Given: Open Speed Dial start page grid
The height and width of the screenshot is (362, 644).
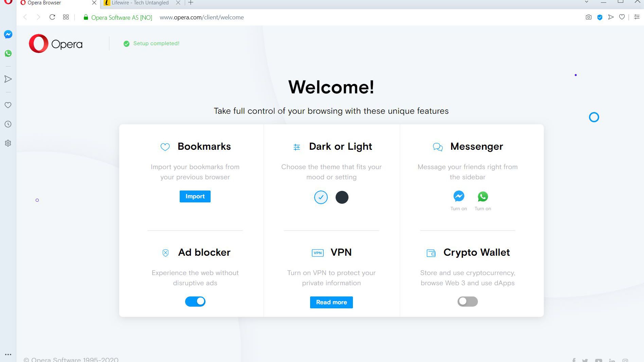Looking at the screenshot, I should coord(66,17).
